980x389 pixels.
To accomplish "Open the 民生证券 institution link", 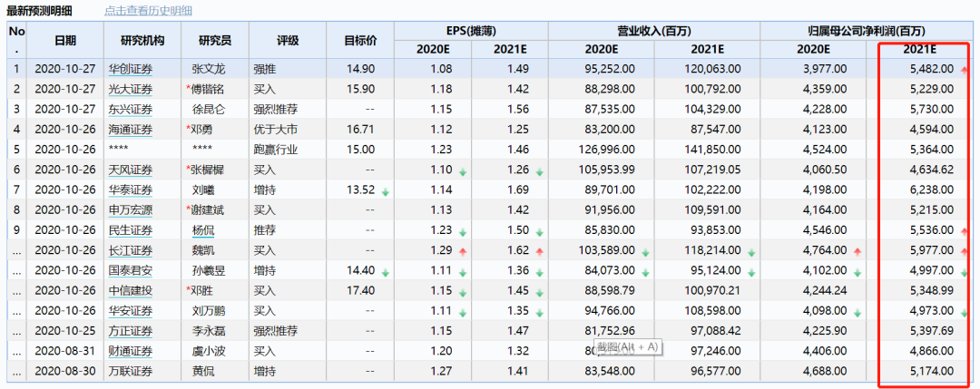I will [x=130, y=230].
